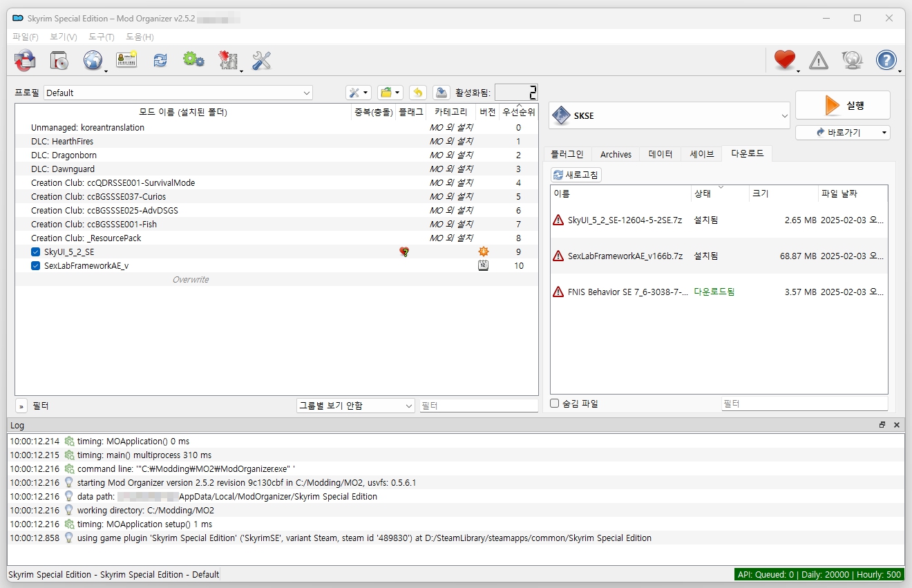912x588 pixels.
Task: Click the 새로고침 button in downloads
Action: [x=576, y=175]
